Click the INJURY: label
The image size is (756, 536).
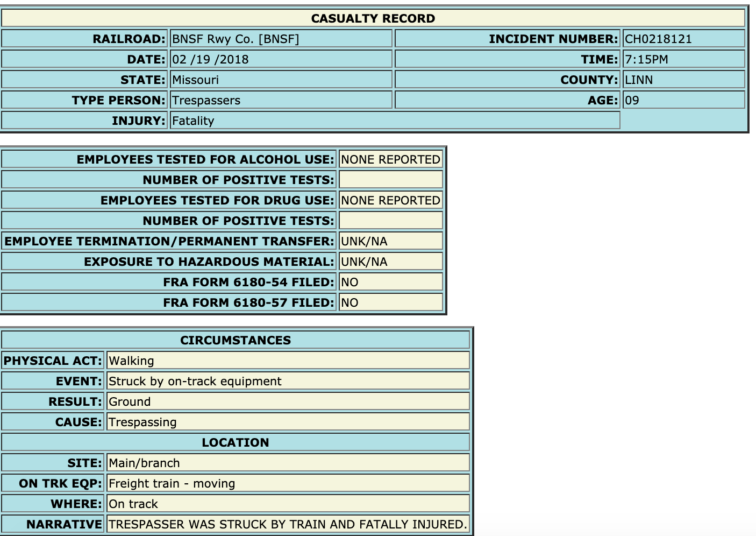(x=139, y=121)
